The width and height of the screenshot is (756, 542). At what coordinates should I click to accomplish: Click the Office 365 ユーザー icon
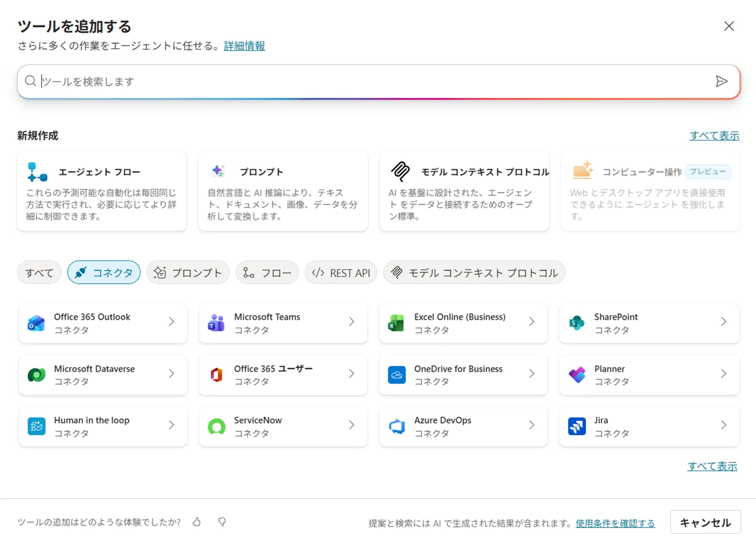click(216, 374)
